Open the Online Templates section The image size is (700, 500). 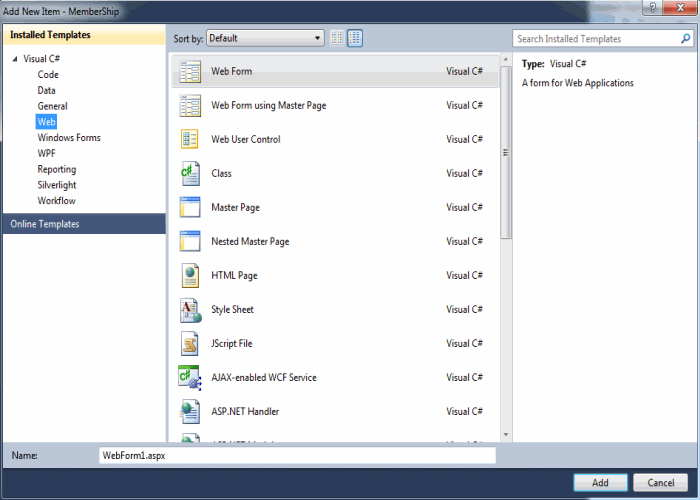click(x=84, y=224)
